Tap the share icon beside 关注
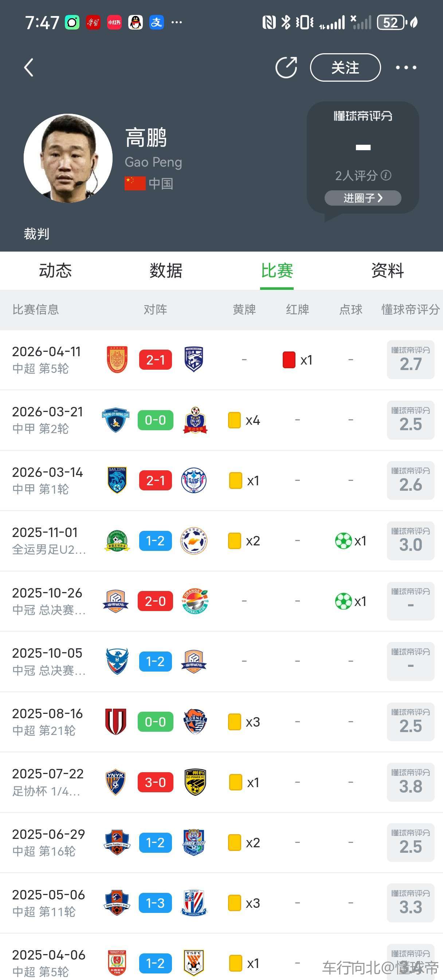This screenshot has width=443, height=980. click(x=286, y=68)
